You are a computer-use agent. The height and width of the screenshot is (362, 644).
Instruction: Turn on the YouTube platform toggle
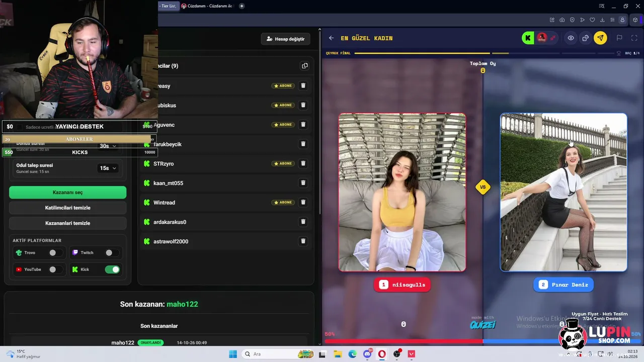point(55,269)
